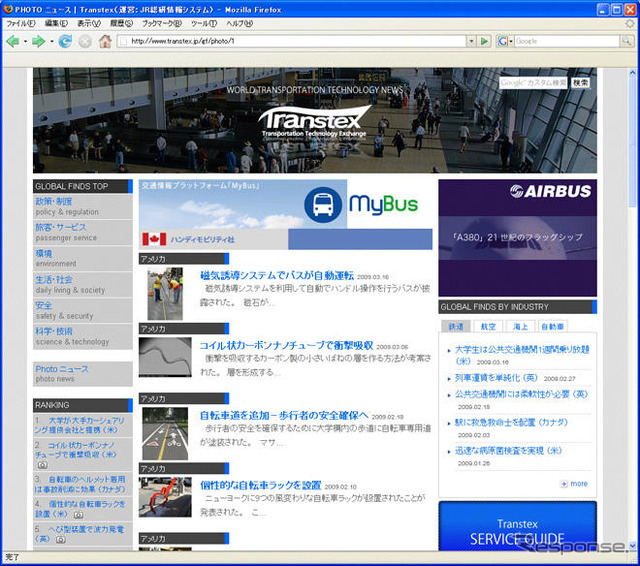This screenshot has height=566, width=640.
Task: Click the Canadian flag icon
Action: [154, 239]
